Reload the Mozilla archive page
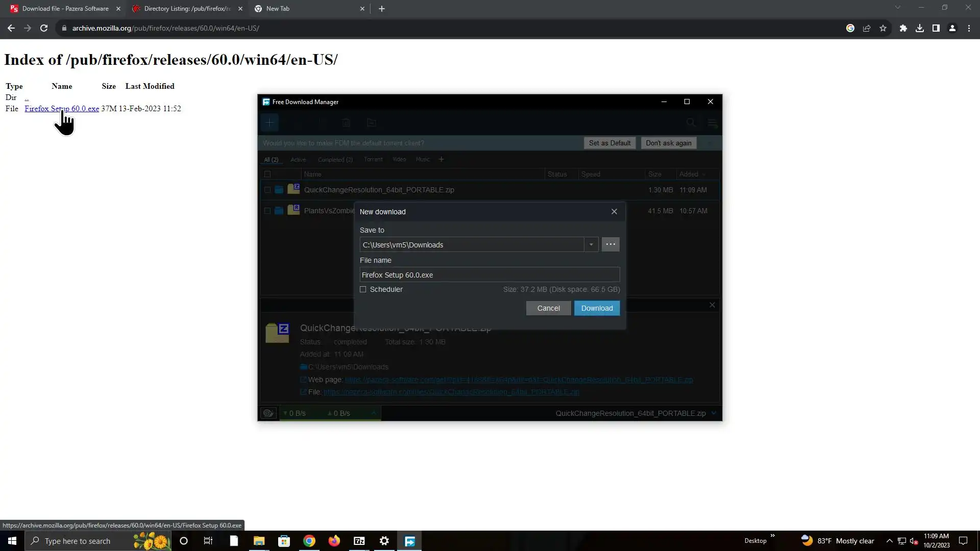This screenshot has width=980, height=551. [x=44, y=28]
